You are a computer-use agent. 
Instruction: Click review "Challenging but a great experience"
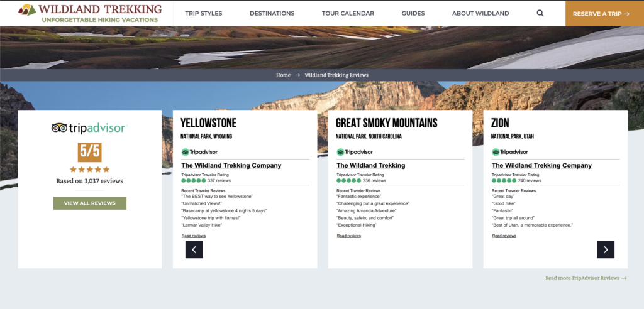click(x=373, y=203)
